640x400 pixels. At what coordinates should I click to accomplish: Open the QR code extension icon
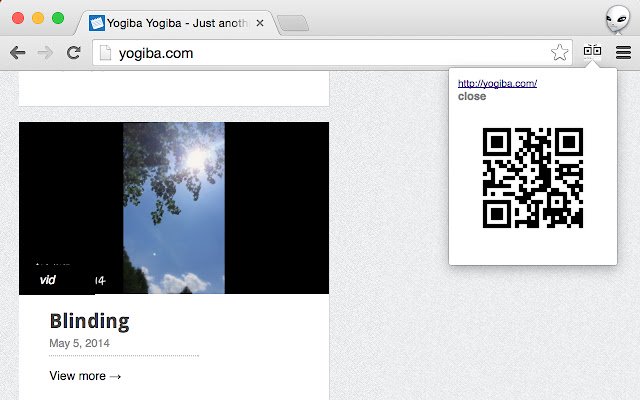pyautogui.click(x=592, y=52)
